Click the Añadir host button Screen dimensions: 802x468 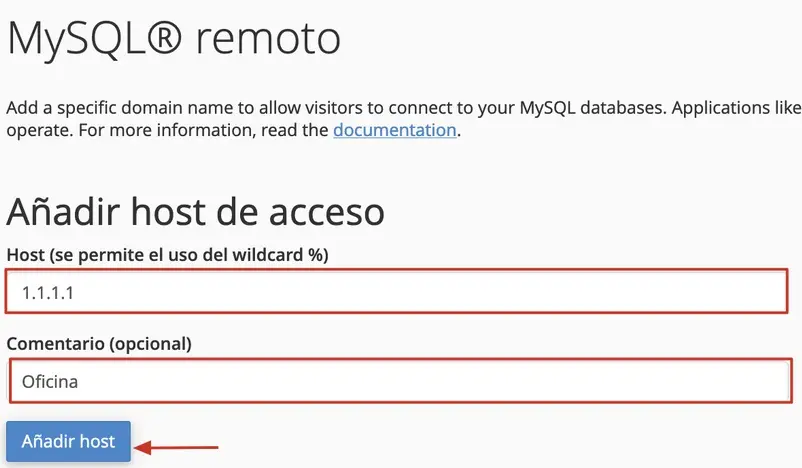[69, 441]
